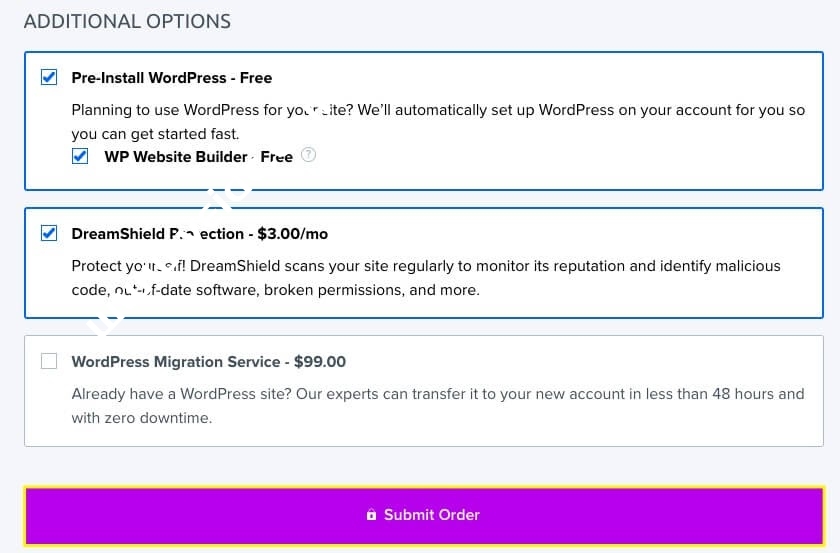Click the lock icon on Submit Order
Screen dimensions: 840x553
pos(371,515)
